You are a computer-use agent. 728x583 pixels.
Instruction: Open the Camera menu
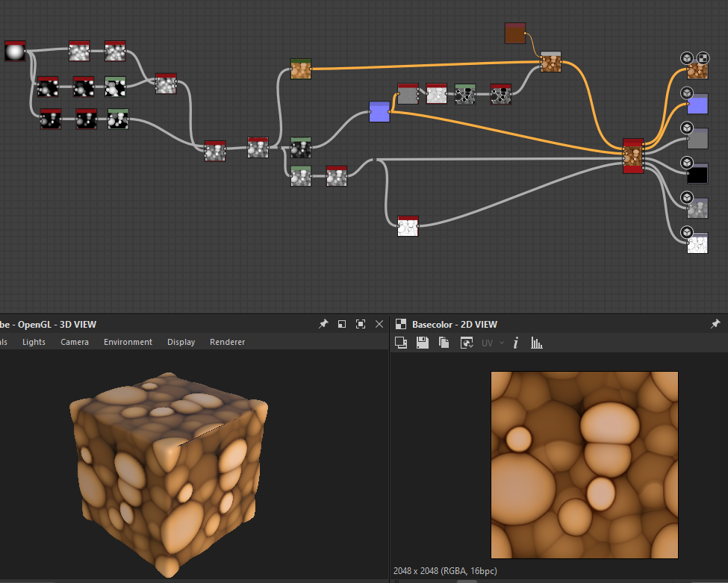[x=75, y=342]
